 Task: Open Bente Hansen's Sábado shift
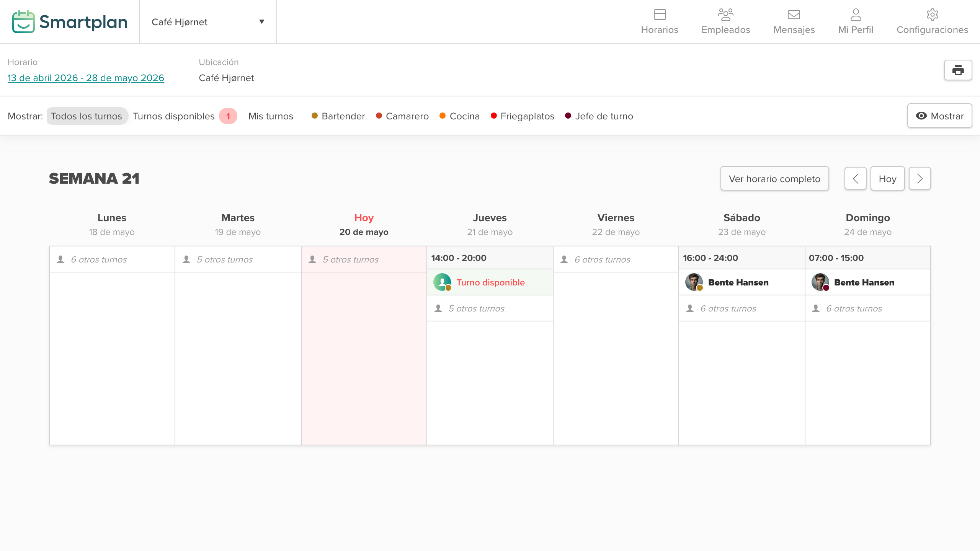[x=742, y=282]
